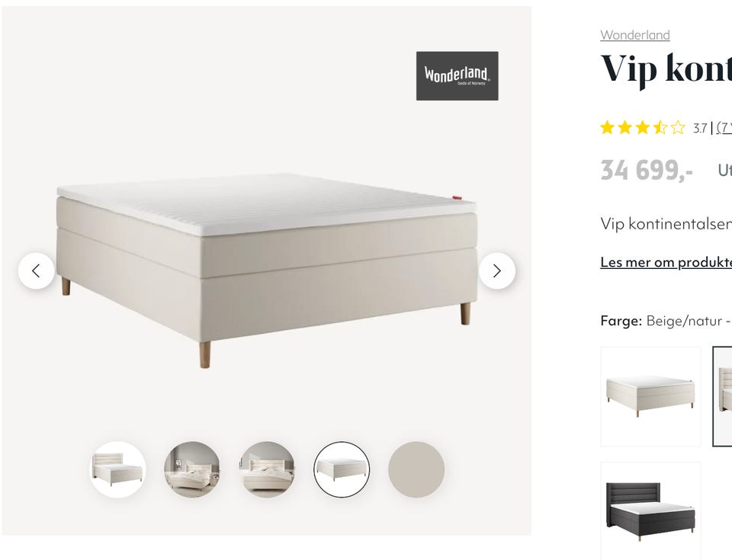The image size is (732, 560).
Task: Click the 3.7 rating score
Action: pos(700,128)
